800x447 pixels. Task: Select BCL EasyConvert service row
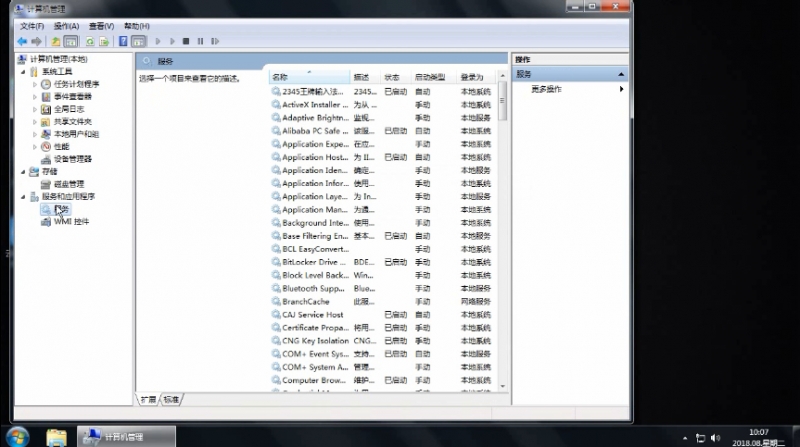pyautogui.click(x=383, y=249)
